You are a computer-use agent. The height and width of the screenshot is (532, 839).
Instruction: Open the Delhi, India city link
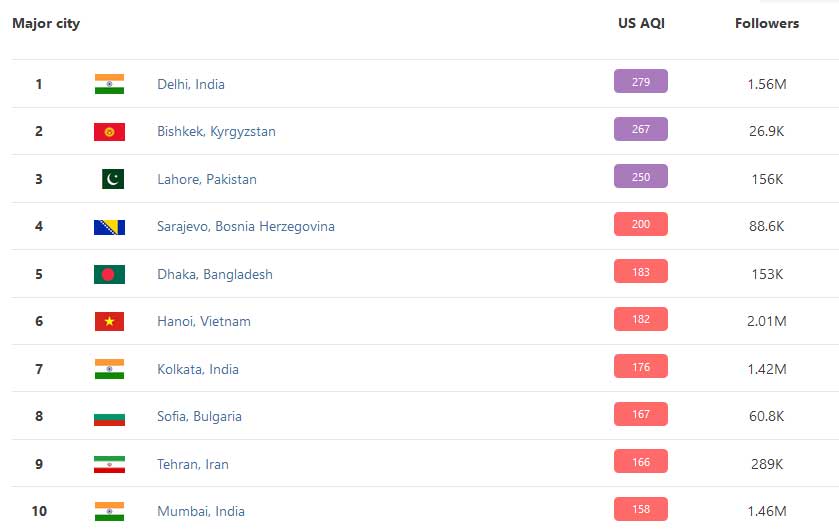pyautogui.click(x=190, y=85)
